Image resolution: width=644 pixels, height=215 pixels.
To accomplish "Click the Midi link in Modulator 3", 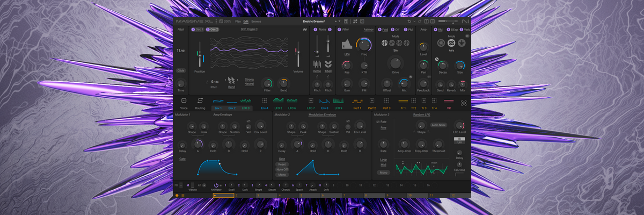I will pyautogui.click(x=383, y=165).
